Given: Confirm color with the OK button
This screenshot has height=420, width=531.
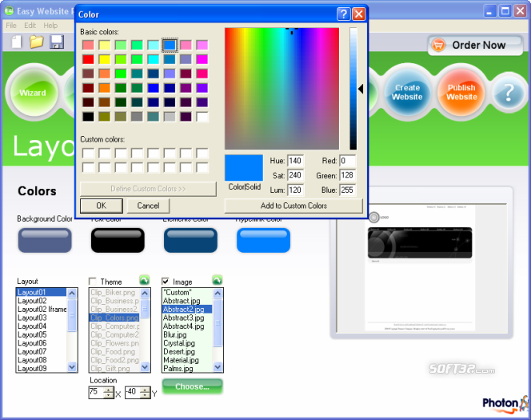Looking at the screenshot, I should [x=102, y=206].
